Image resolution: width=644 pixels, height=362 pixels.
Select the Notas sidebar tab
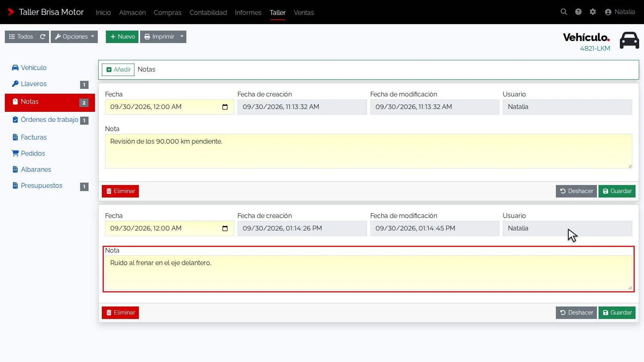50,103
